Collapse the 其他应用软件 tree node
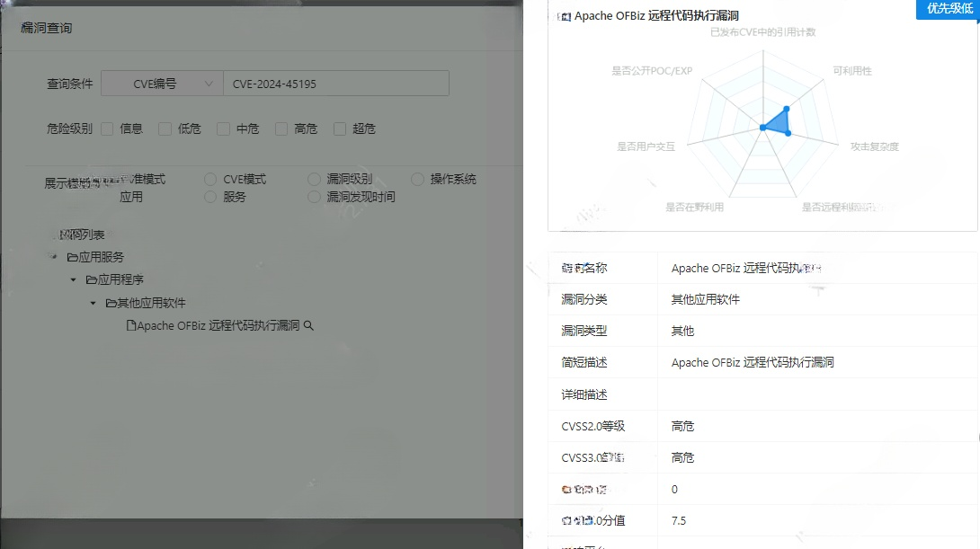 tap(92, 303)
